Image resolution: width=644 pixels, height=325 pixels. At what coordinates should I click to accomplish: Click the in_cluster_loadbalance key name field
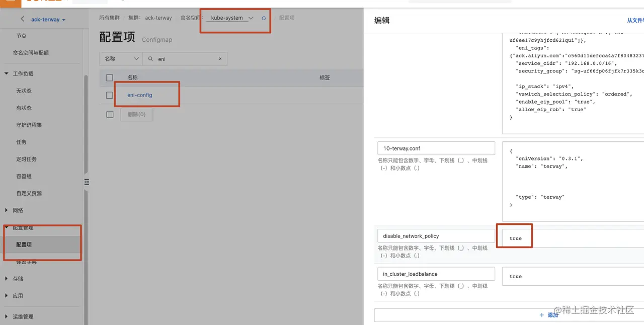(x=436, y=274)
